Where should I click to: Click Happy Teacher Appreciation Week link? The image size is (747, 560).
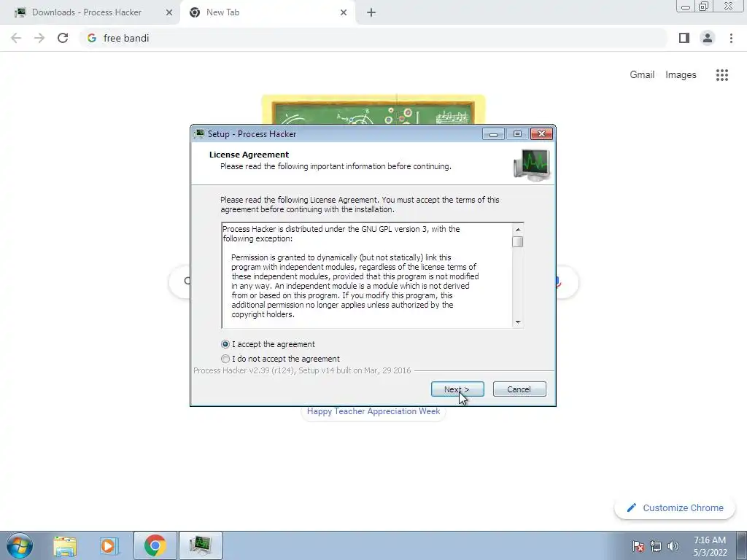point(373,411)
